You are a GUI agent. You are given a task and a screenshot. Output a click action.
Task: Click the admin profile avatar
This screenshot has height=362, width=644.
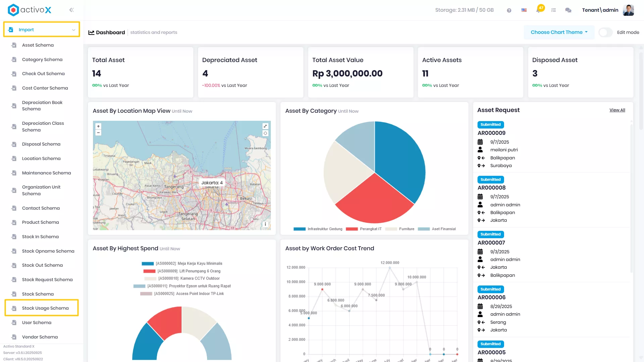(628, 10)
